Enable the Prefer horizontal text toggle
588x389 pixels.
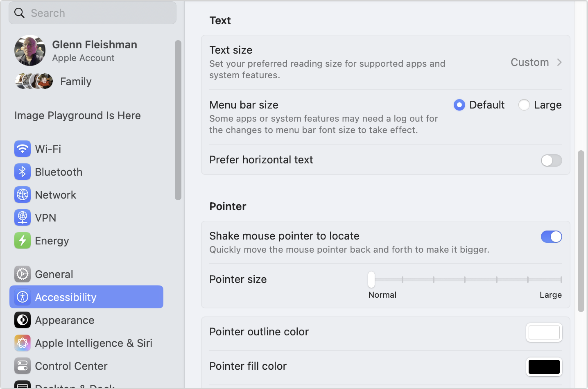click(551, 161)
